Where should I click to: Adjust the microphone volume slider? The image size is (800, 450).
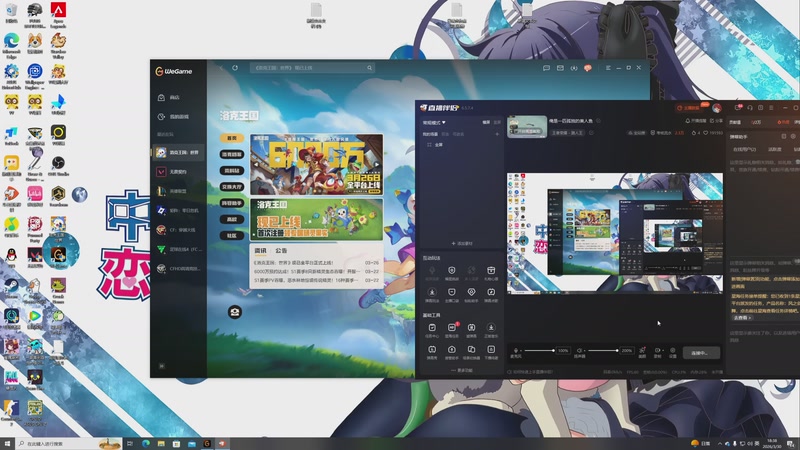click(539, 351)
